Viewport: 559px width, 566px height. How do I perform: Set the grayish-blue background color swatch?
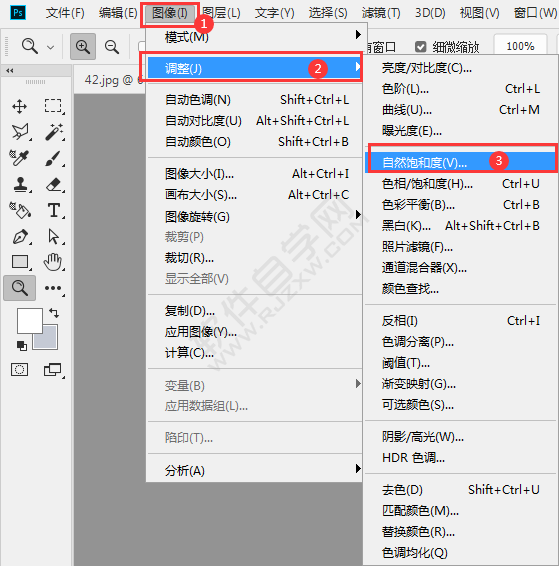(49, 341)
